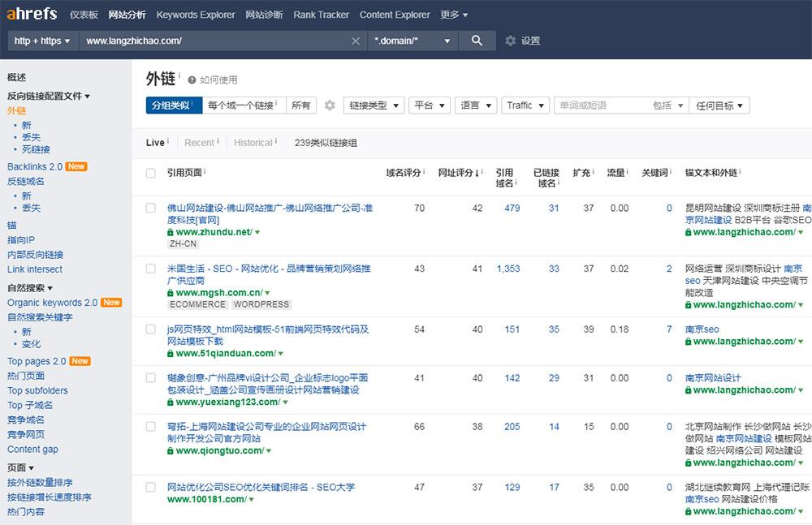Open the Traffic filter dropdown
The height and width of the screenshot is (525, 812).
(525, 105)
